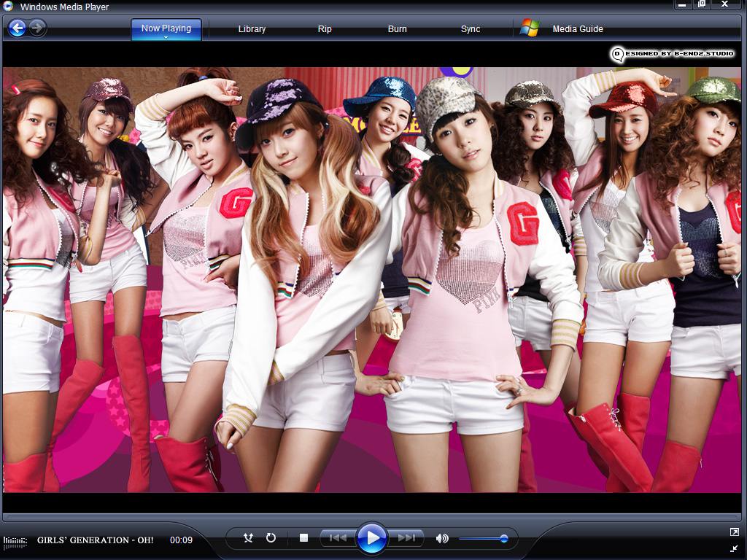This screenshot has width=747, height=560.
Task: Go back with the blue Back arrow
Action: pos(18,28)
